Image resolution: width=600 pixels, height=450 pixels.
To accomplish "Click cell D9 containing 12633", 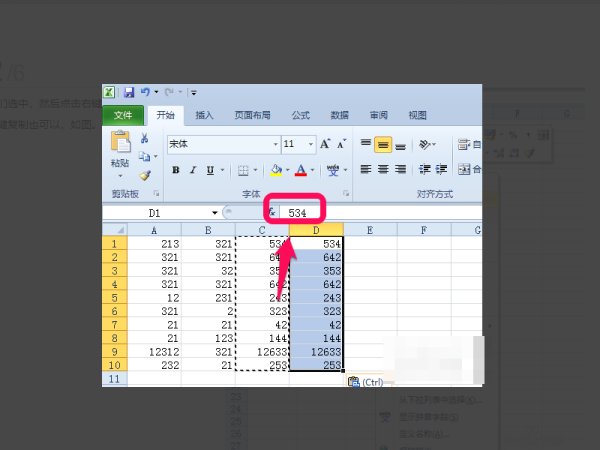I will click(316, 352).
